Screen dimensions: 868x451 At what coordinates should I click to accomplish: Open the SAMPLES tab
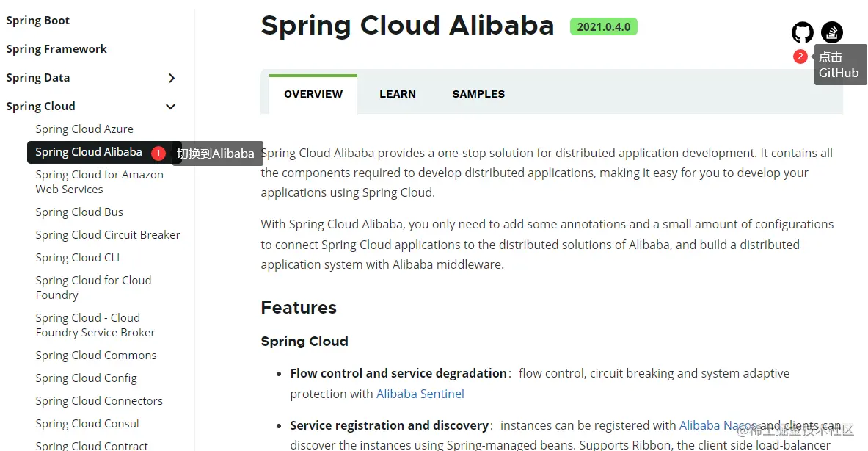[x=478, y=94]
